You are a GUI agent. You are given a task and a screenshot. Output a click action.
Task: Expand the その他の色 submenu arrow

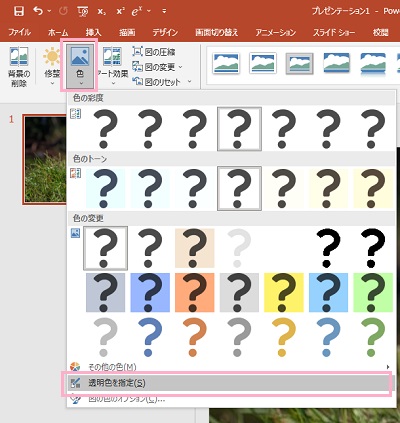coord(388,367)
